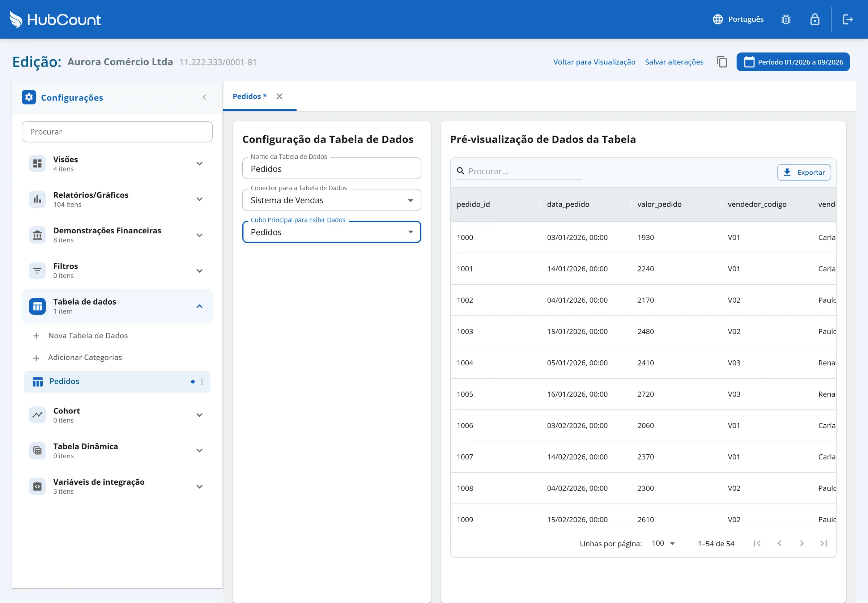Click the lock icon in header
Image resolution: width=868 pixels, height=603 pixels.
(815, 19)
